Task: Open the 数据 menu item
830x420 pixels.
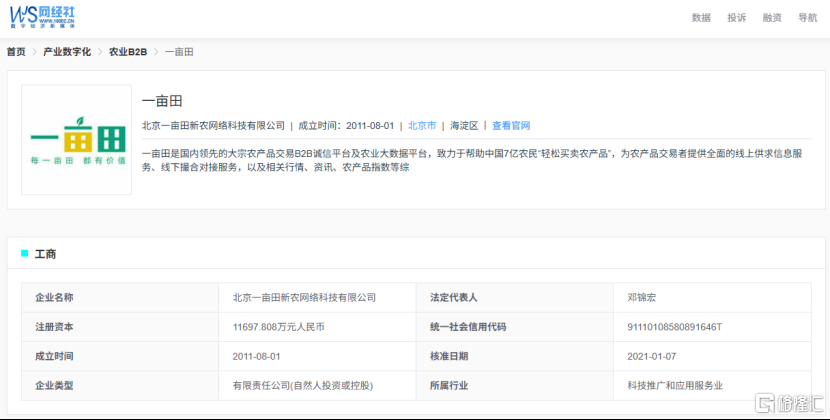Action: click(701, 17)
